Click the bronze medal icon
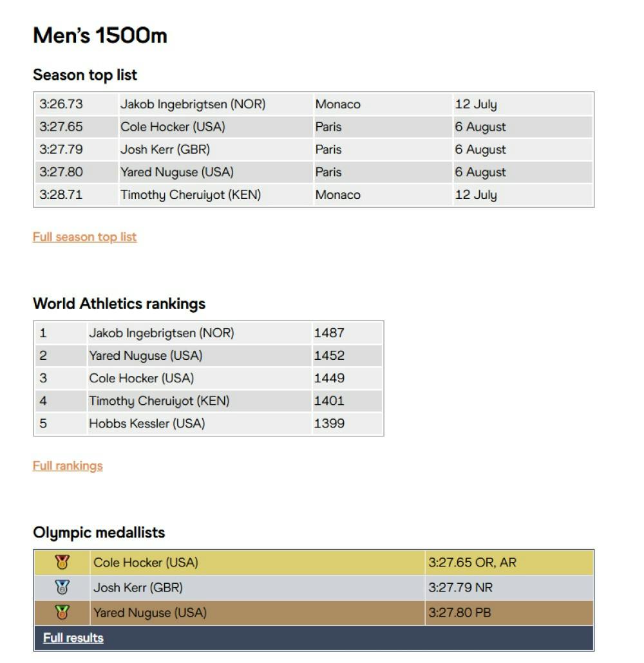Screen dimensions: 644x663 click(x=62, y=613)
